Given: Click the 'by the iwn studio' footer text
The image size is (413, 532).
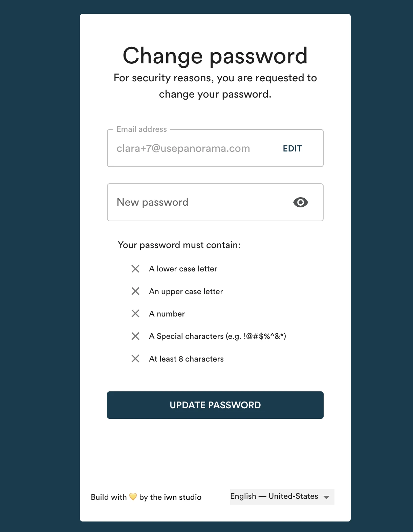Looking at the screenshot, I should point(170,497).
